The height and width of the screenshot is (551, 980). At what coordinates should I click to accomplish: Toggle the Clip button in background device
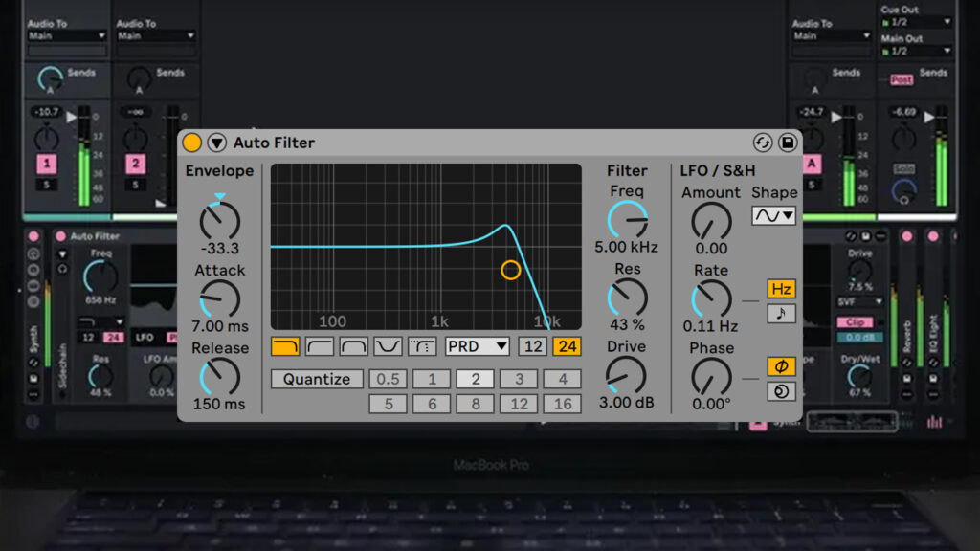click(x=855, y=322)
